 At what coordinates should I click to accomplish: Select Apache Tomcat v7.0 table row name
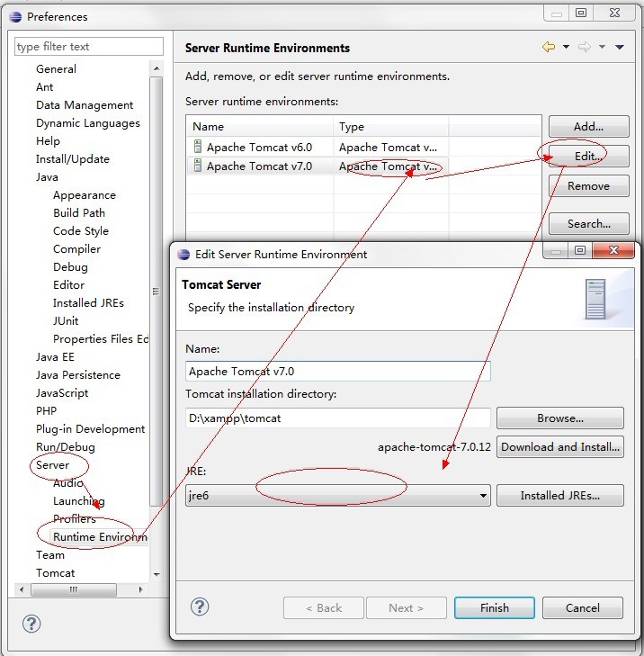[x=259, y=166]
